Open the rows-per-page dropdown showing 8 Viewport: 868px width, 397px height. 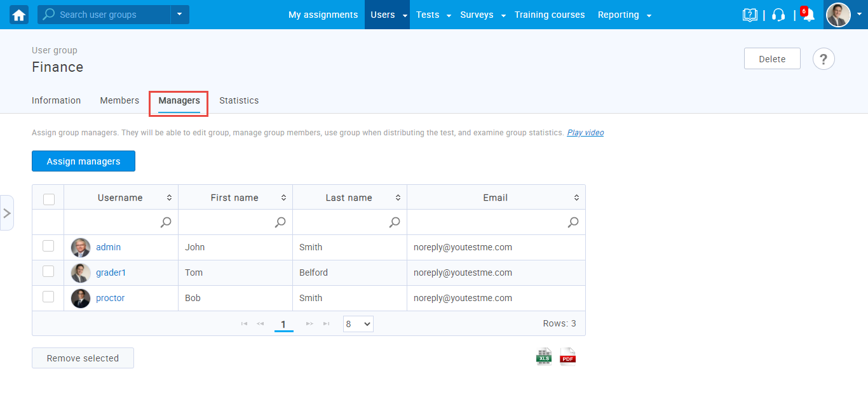pos(358,324)
